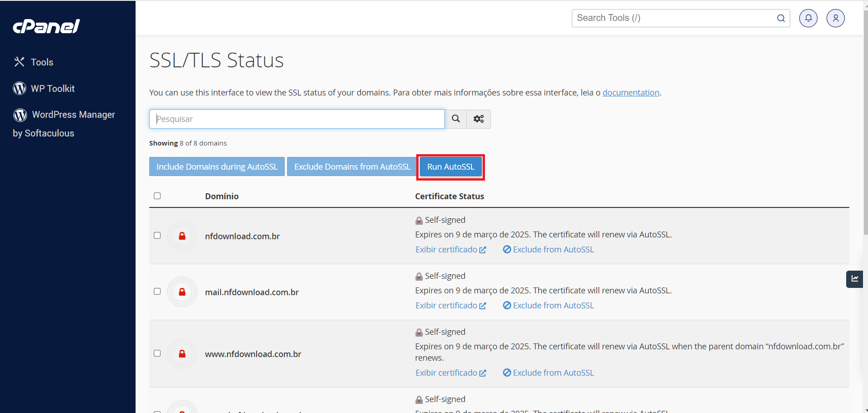868x413 pixels.
Task: Click the red lock icon for nfdownload.com.br
Action: point(182,236)
